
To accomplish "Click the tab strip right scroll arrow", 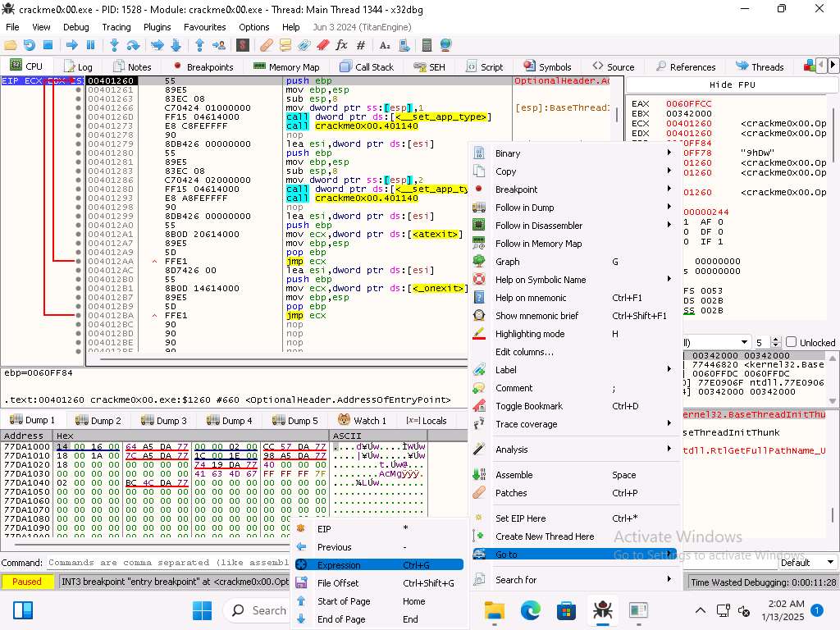I will [833, 66].
